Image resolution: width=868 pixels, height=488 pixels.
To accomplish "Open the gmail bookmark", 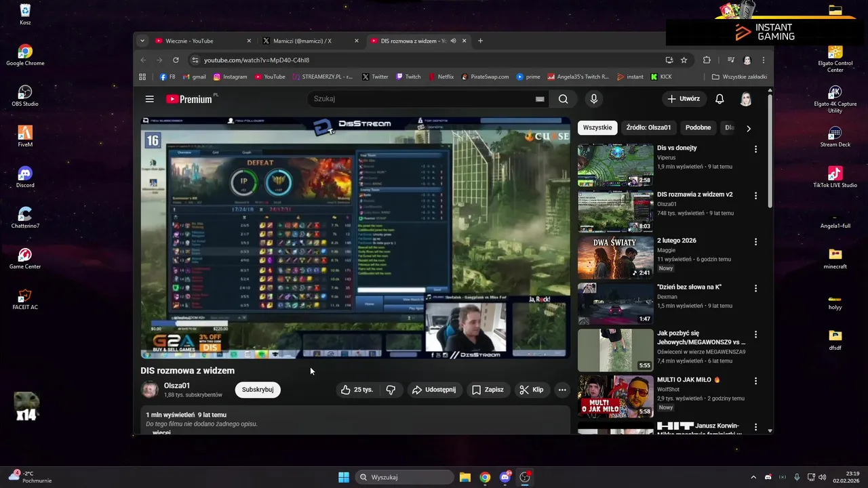I will 194,77.
